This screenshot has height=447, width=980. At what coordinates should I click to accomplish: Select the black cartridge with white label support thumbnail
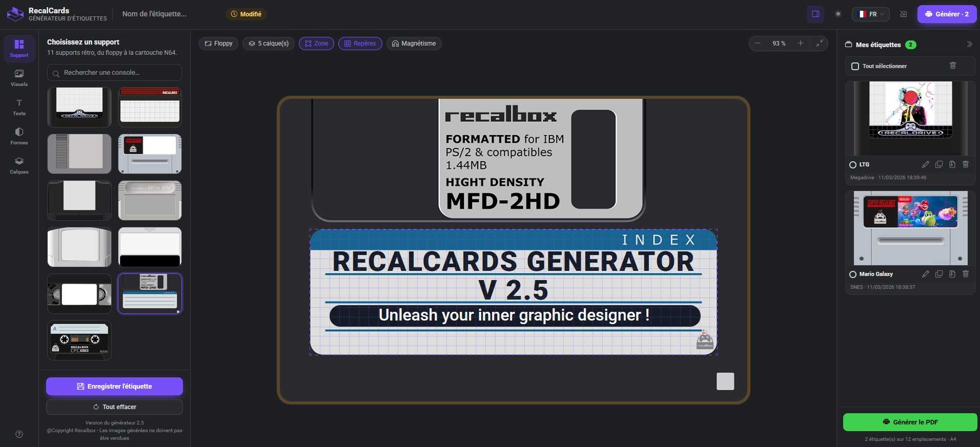79,200
